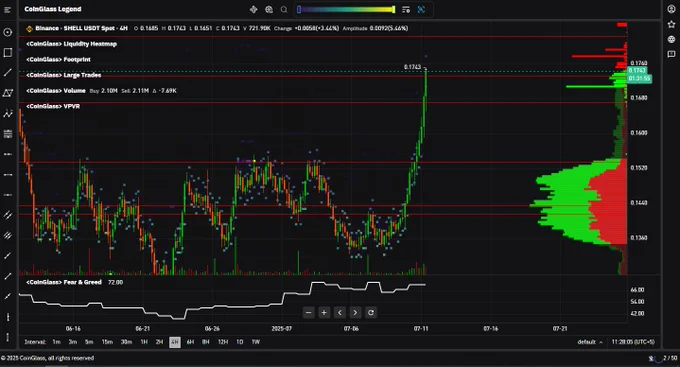
Task: Select the trend line drawing tool
Action: (7, 73)
